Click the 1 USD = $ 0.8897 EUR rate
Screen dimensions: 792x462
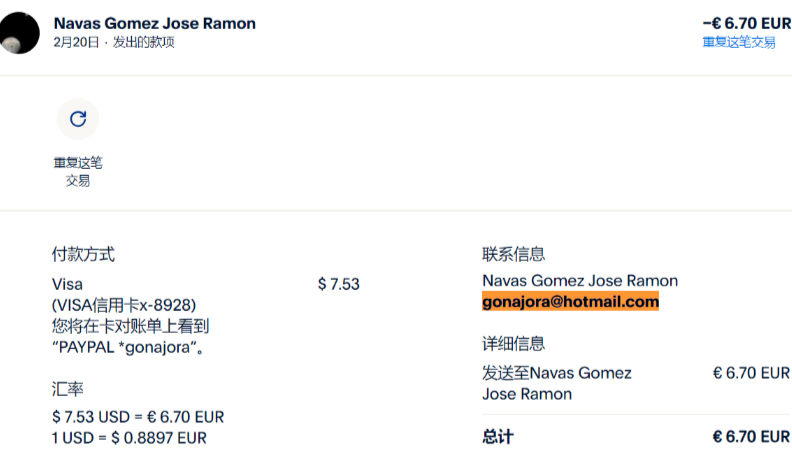point(129,437)
